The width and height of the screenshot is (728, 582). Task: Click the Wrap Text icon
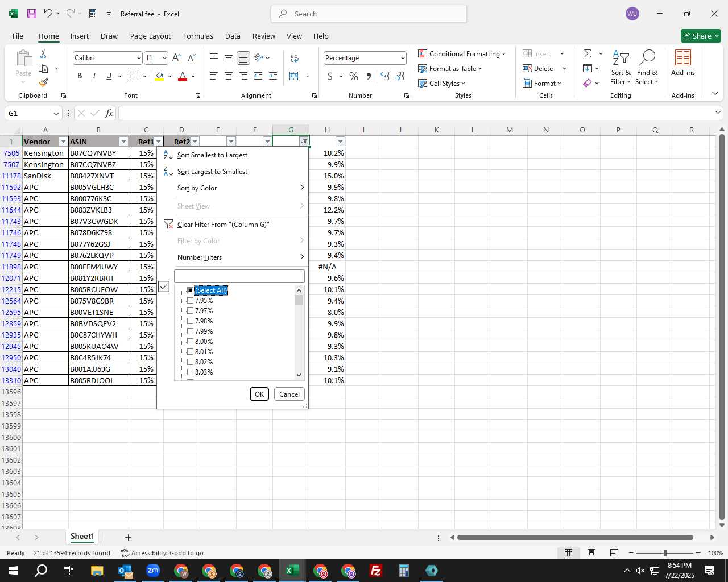(295, 58)
